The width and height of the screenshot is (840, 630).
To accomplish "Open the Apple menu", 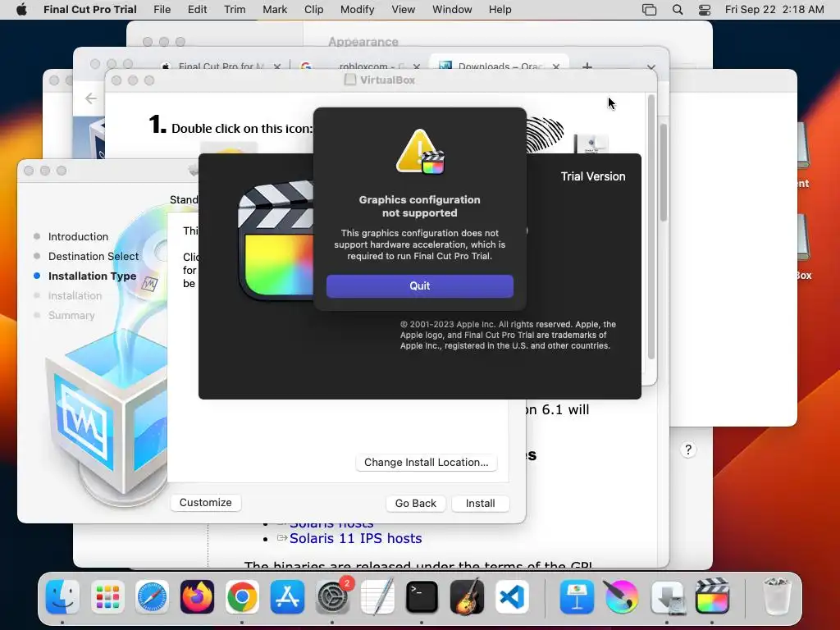I will [21, 10].
